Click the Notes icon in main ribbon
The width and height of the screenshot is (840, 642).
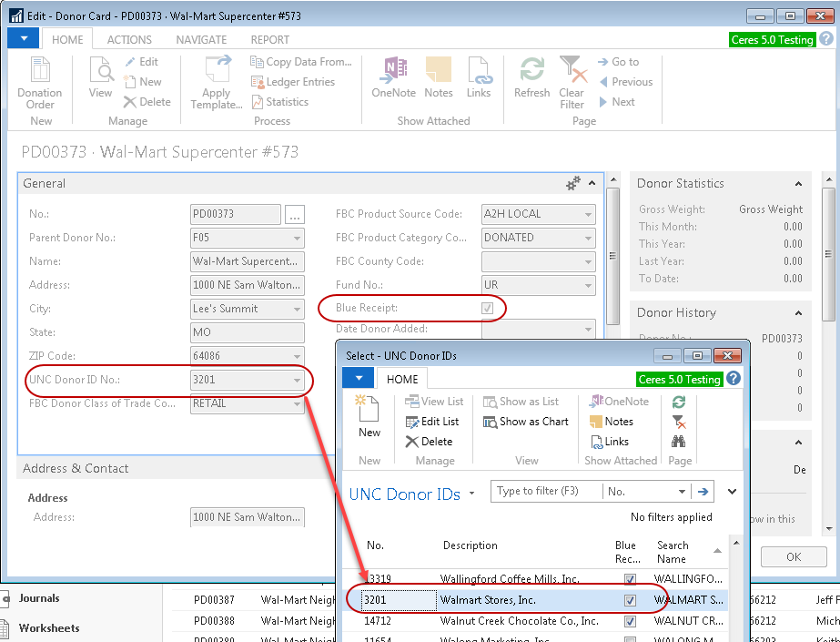point(438,77)
